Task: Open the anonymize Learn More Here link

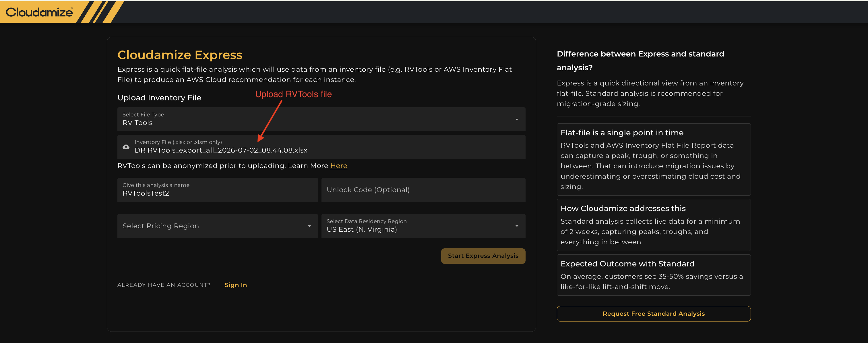Action: tap(339, 165)
